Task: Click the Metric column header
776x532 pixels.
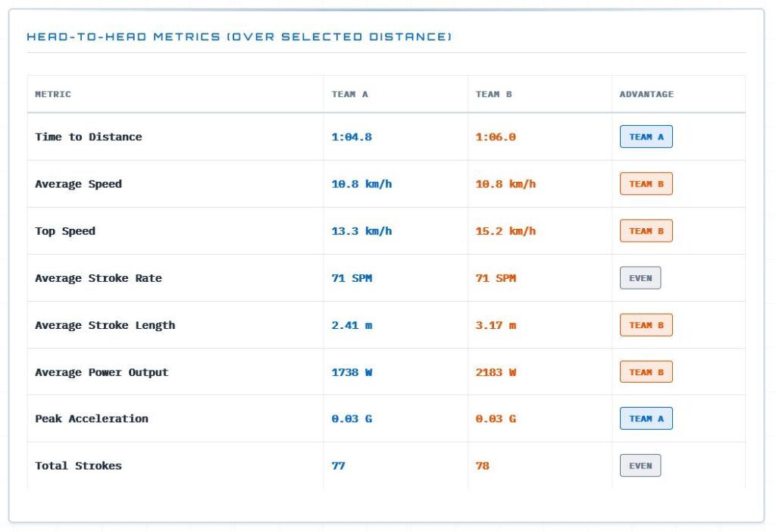Action: coord(53,94)
